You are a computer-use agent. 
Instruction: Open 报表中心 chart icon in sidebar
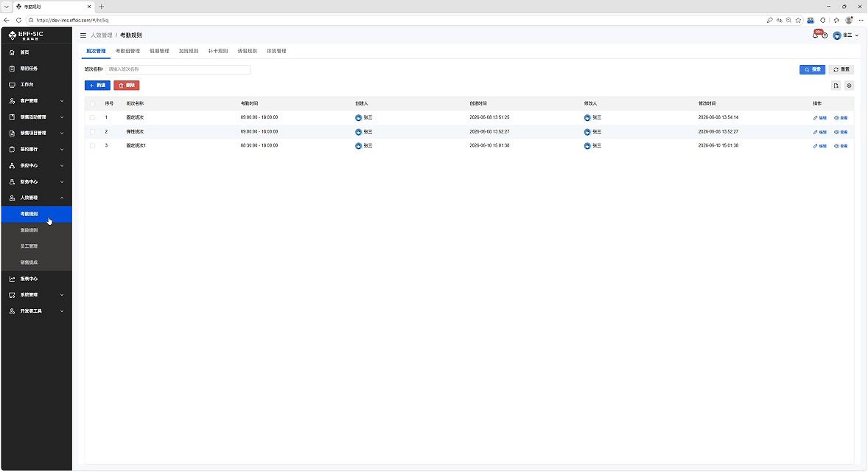13,279
